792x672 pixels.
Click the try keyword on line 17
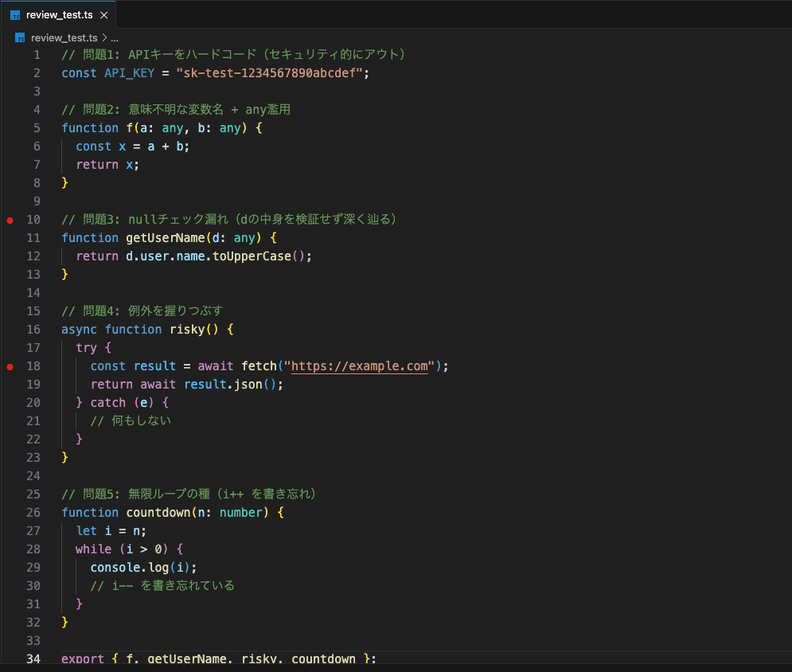[87, 348]
